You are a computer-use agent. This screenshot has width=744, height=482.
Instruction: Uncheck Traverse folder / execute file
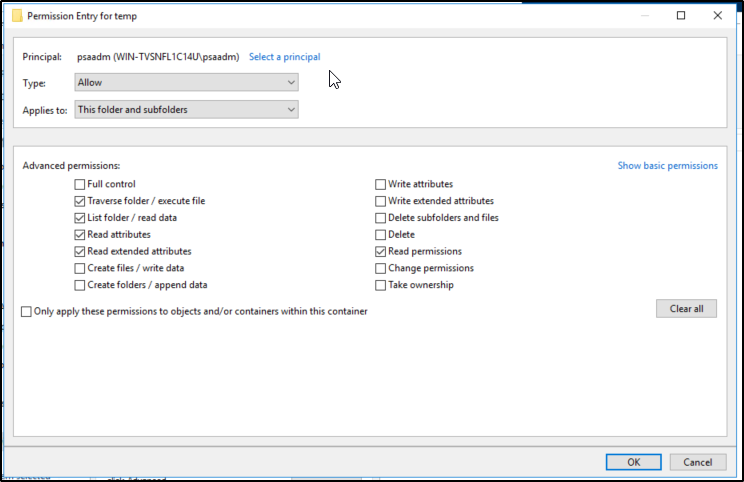[80, 202]
